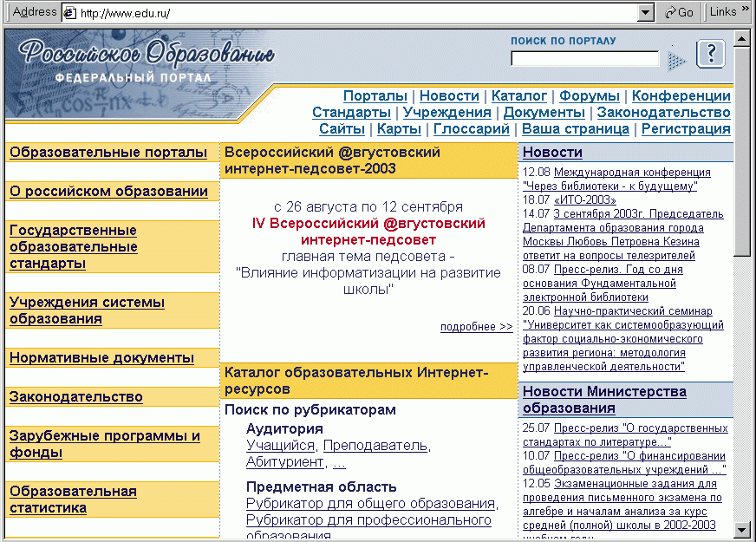Open 25.07 Пресс-релиз О государственных стандартах
Image resolution: width=756 pixels, height=542 pixels.
(x=625, y=435)
